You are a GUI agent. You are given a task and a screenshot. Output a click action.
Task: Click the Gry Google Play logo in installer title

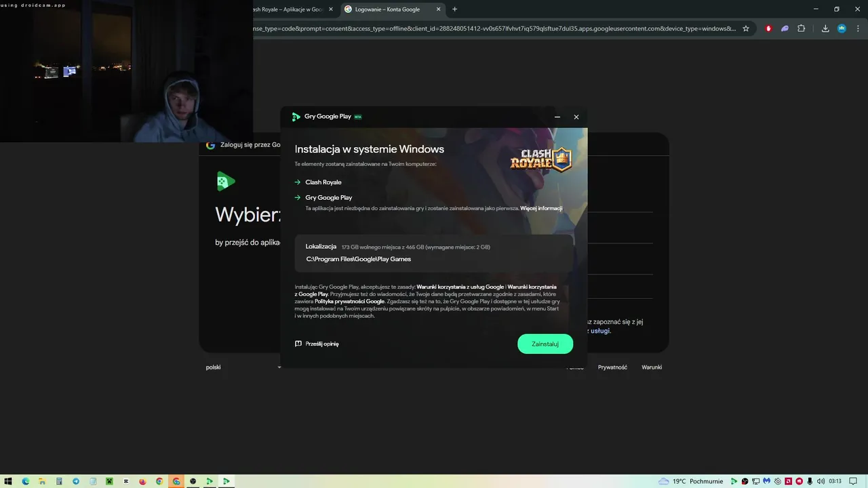tap(296, 117)
